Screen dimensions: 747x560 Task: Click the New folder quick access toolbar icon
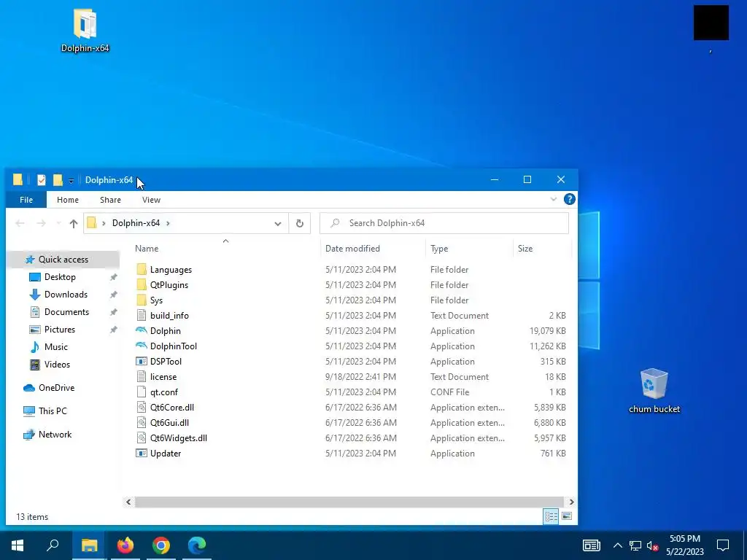coord(58,180)
